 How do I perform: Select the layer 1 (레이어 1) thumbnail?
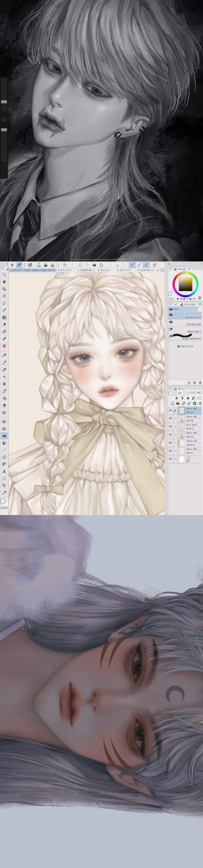tap(181, 451)
